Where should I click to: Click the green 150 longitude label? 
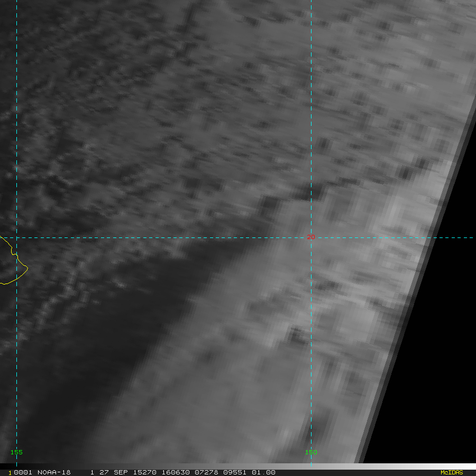click(x=311, y=452)
